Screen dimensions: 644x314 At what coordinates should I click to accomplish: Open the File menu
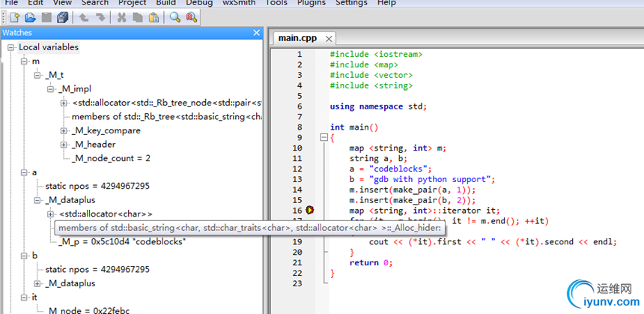click(x=11, y=3)
